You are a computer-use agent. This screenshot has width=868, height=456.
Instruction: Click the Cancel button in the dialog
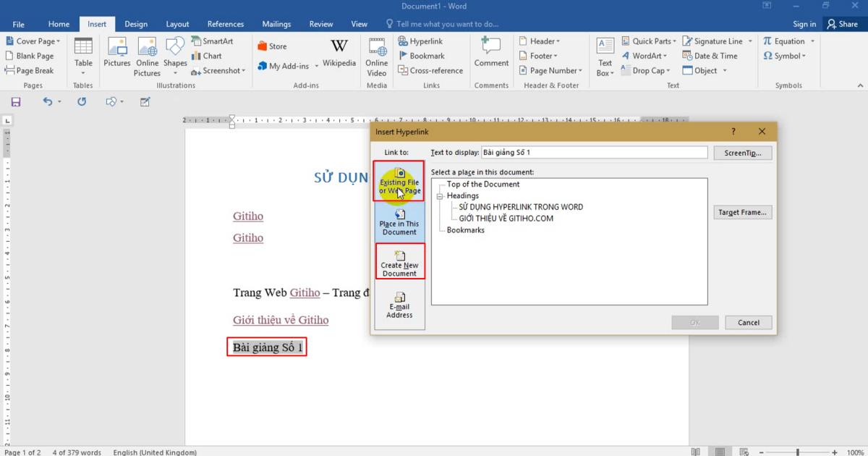click(748, 322)
